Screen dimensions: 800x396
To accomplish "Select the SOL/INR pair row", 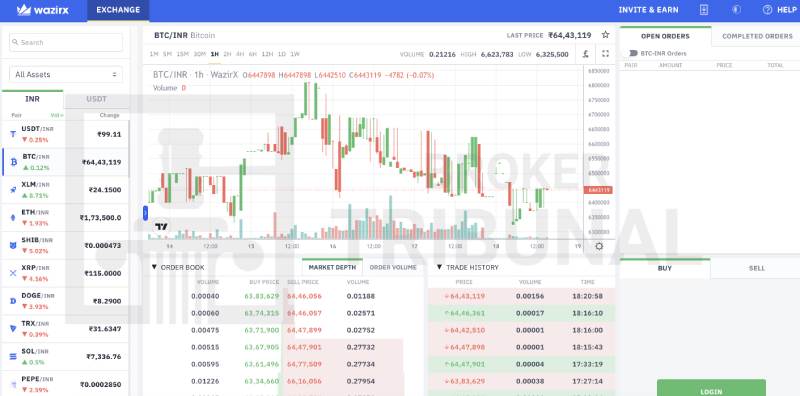I will (65, 356).
